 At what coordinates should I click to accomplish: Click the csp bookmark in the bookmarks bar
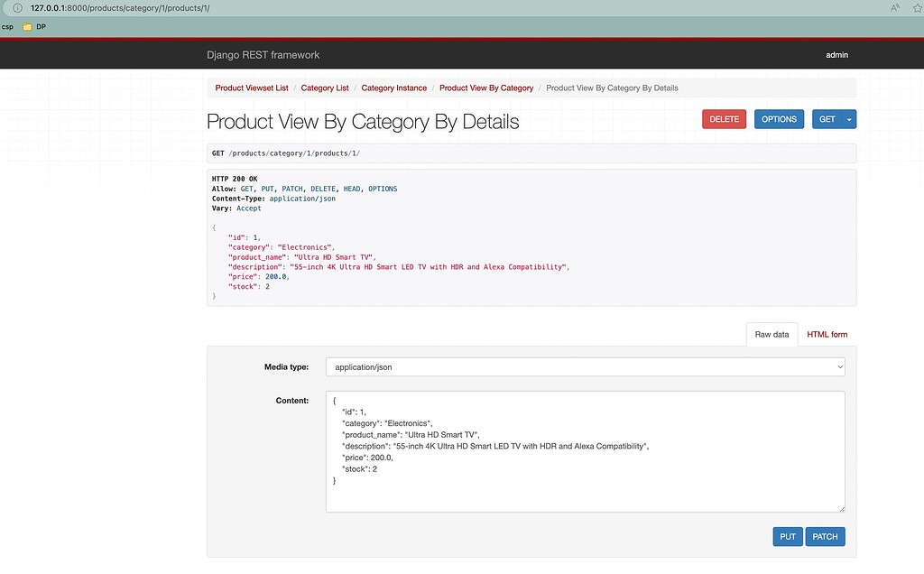(x=7, y=26)
